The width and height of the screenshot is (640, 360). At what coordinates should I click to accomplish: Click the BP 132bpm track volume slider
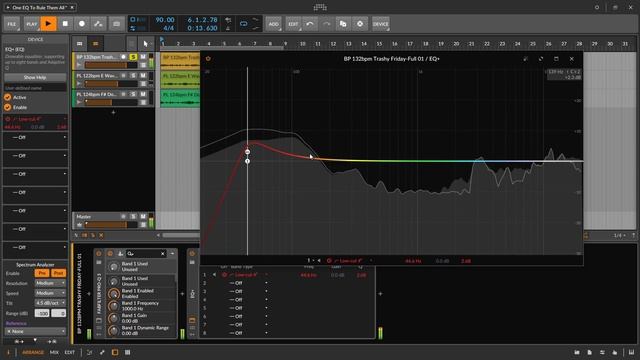pyautogui.click(x=111, y=65)
